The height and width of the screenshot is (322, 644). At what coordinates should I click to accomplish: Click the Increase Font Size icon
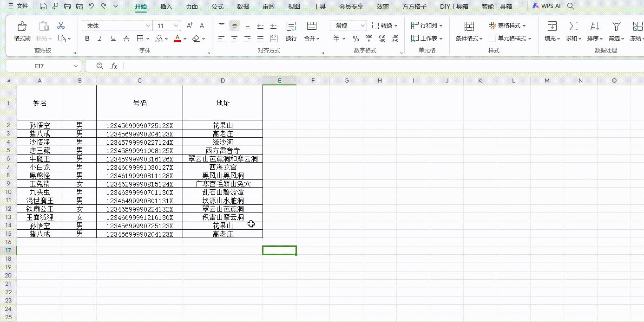pos(190,26)
